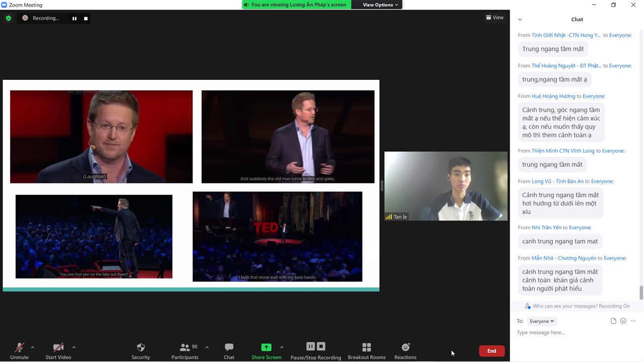Click Huệ Hoàng Hương's chat message bubble
Viewport: 644px width, 362px height.
[561, 123]
